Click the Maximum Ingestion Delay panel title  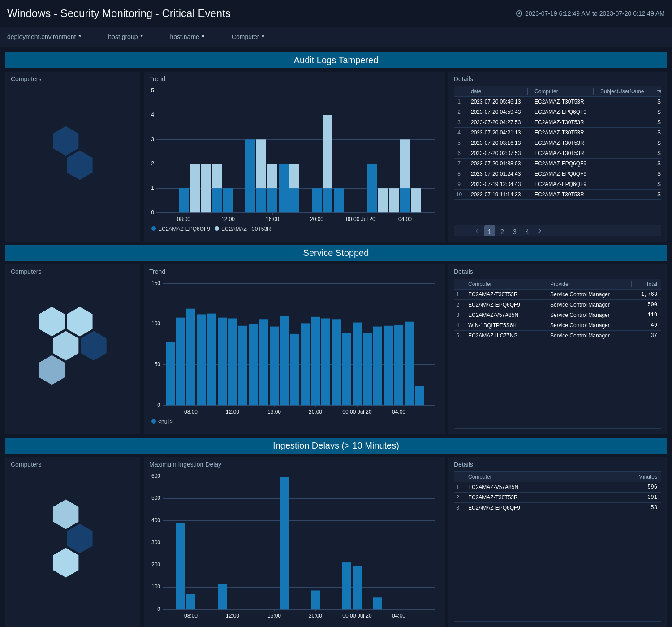(x=185, y=464)
